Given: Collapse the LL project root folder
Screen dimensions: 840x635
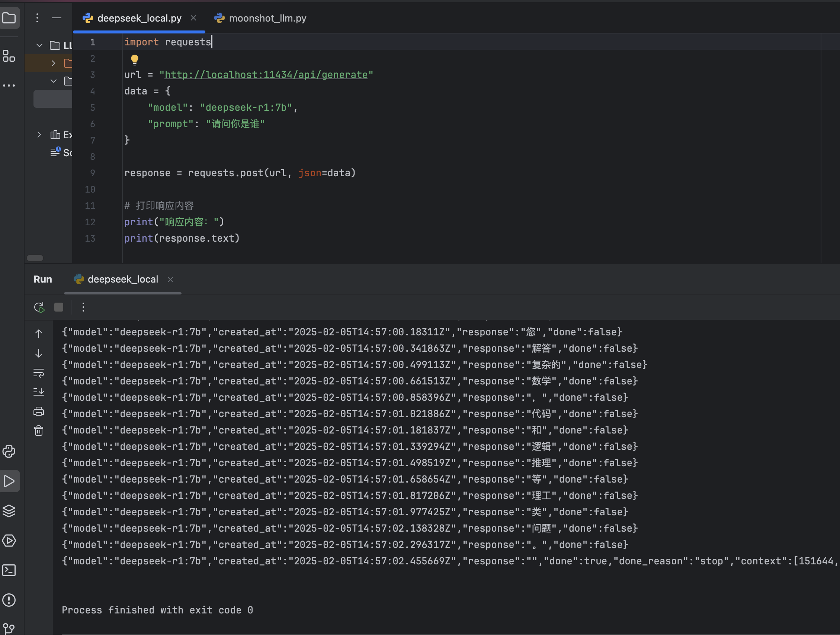Looking at the screenshot, I should pyautogui.click(x=39, y=46).
